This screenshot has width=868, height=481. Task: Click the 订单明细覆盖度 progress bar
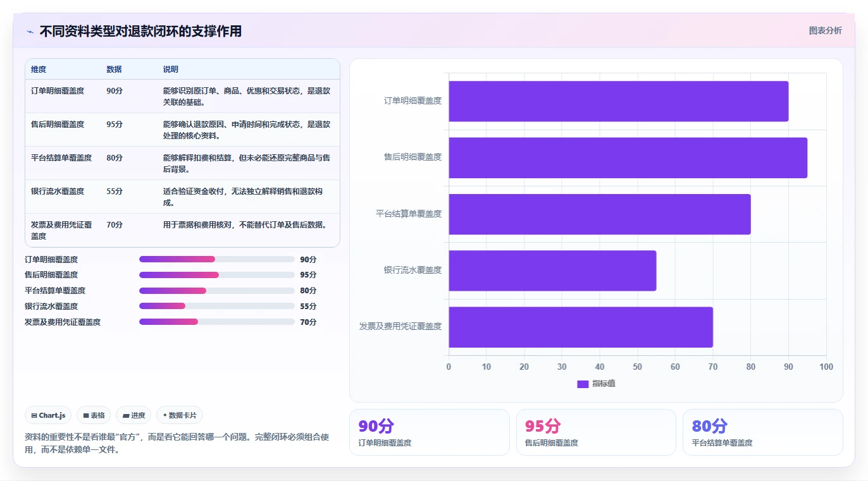[217, 259]
